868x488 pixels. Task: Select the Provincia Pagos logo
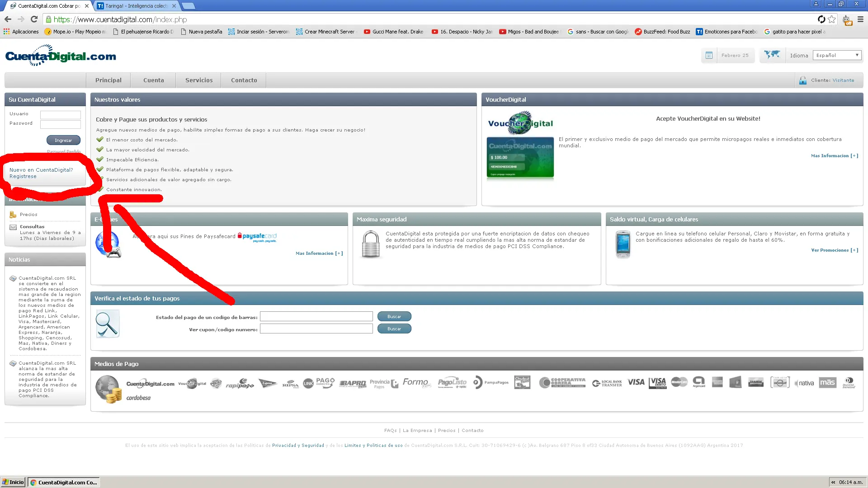coord(384,384)
